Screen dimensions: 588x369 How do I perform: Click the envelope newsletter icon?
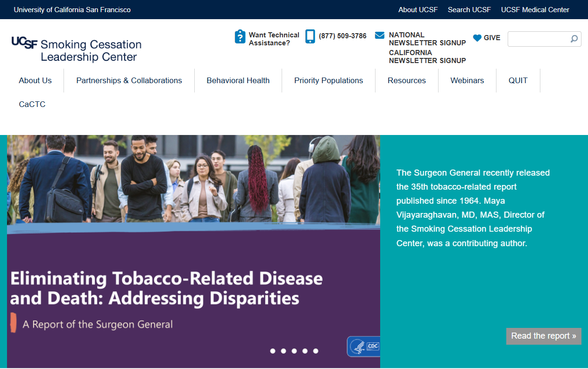coord(380,35)
